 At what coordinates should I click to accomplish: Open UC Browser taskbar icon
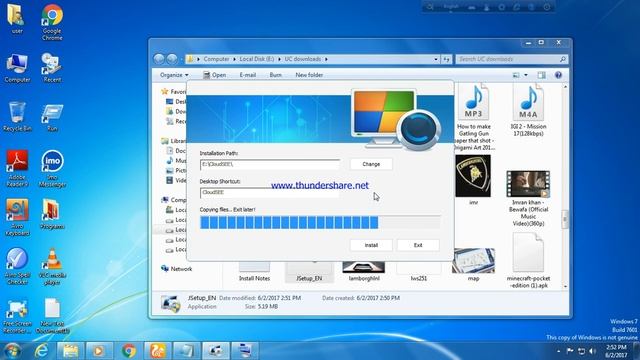tap(157, 351)
